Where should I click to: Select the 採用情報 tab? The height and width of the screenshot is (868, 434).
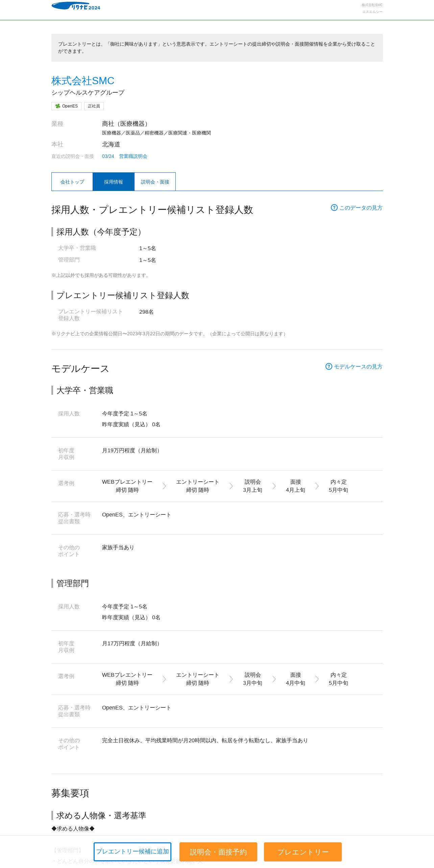pyautogui.click(x=114, y=182)
